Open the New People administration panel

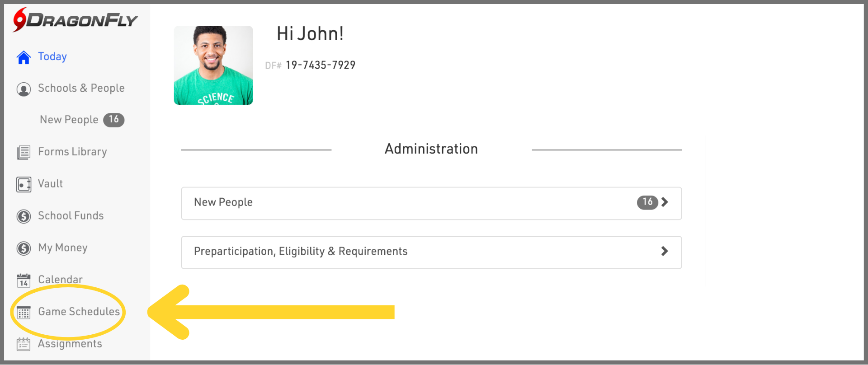tap(407, 203)
